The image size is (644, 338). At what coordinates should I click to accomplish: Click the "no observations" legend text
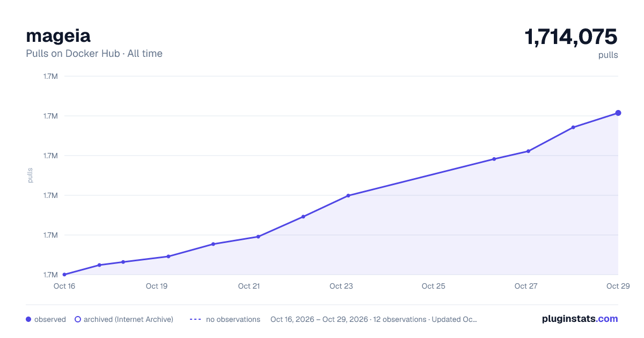click(x=233, y=319)
